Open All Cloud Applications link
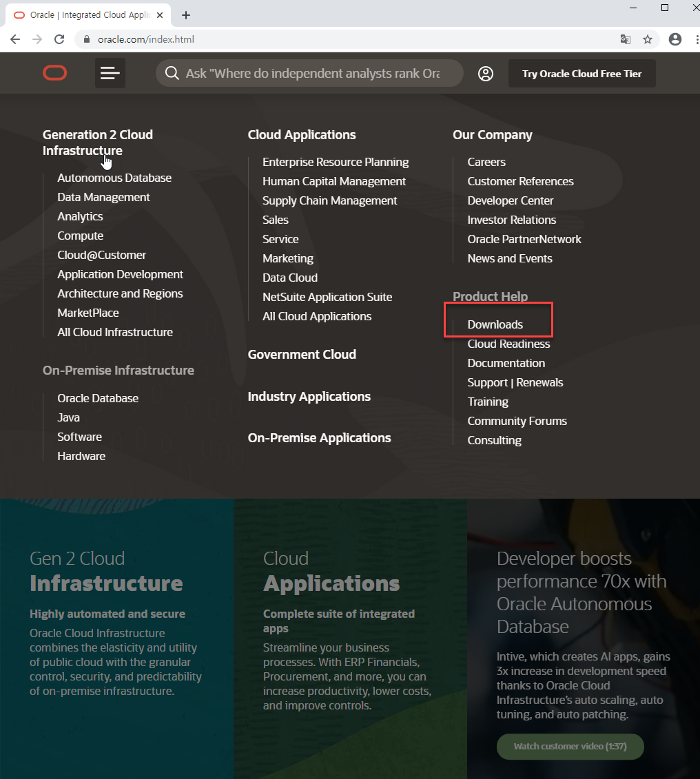This screenshot has height=779, width=700. click(316, 316)
